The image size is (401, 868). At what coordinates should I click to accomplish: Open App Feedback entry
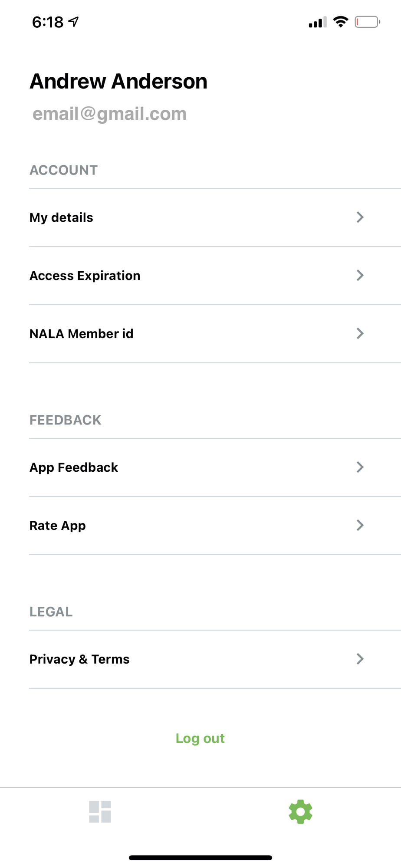[74, 467]
